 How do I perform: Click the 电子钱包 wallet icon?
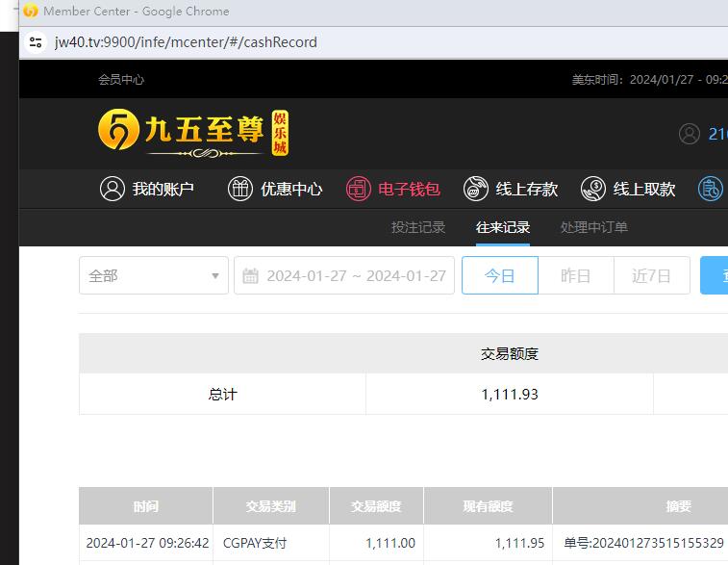pos(359,189)
